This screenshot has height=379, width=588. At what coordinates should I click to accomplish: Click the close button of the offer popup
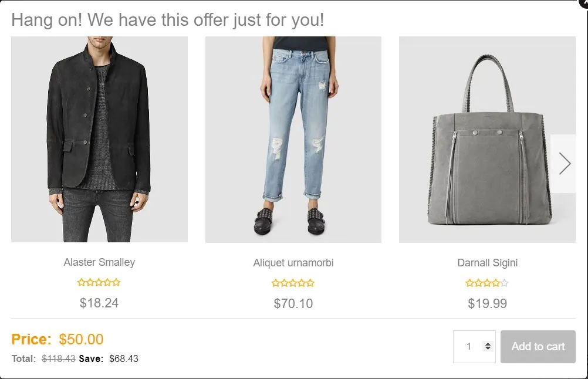[x=584, y=4]
